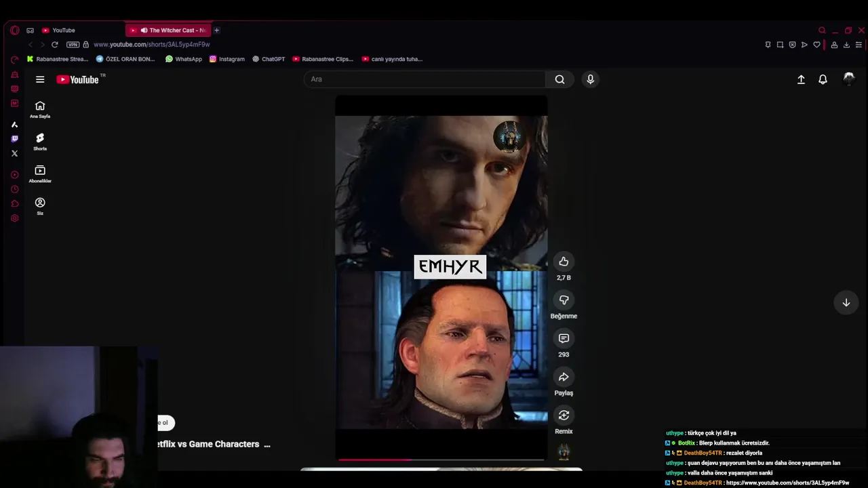Image resolution: width=868 pixels, height=488 pixels.
Task: Open canlı yayında tuha... bookmark
Action: 393,59
